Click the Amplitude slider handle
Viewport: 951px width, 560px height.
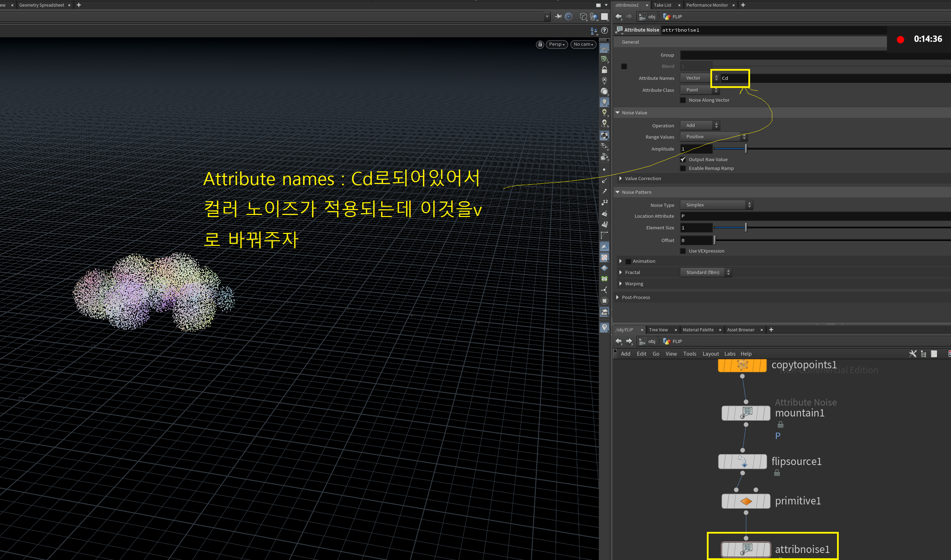[x=746, y=149]
